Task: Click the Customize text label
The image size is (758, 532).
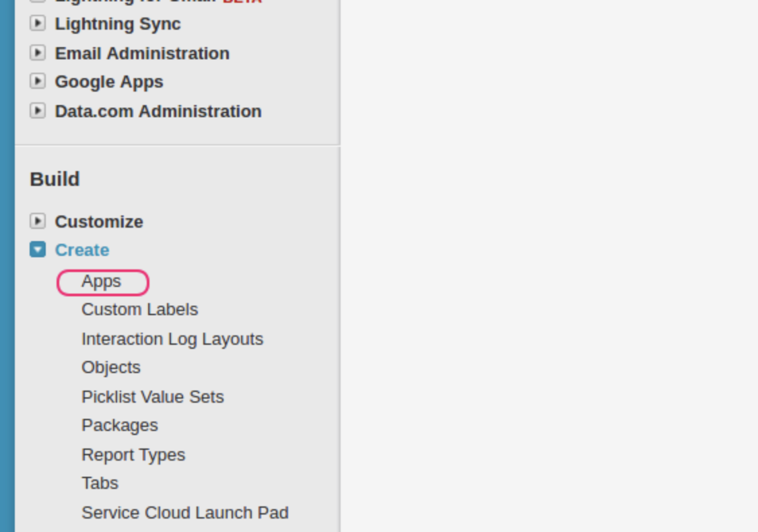Action: click(x=99, y=222)
